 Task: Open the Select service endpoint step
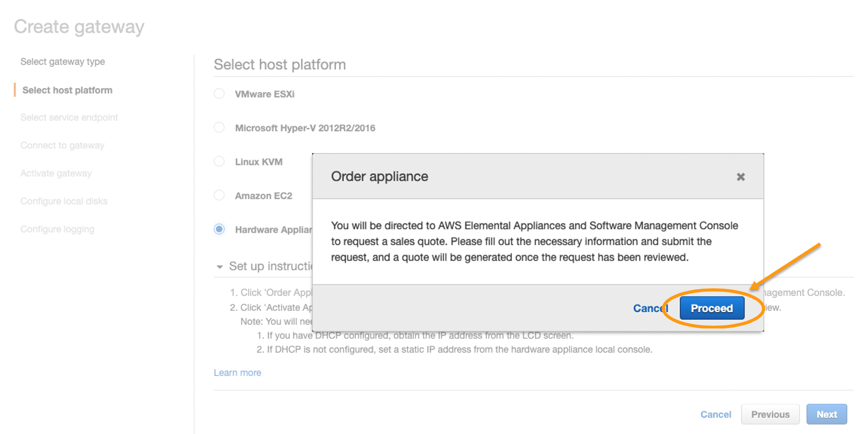click(x=69, y=117)
